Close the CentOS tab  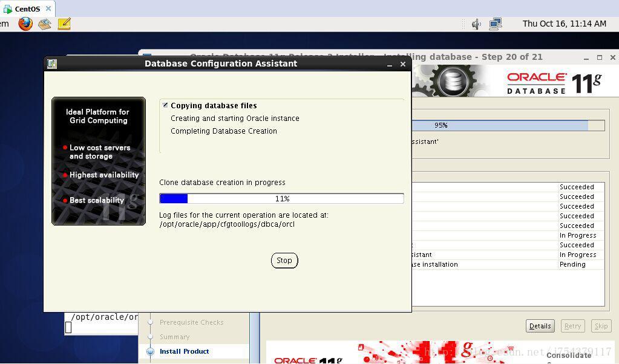click(x=48, y=8)
